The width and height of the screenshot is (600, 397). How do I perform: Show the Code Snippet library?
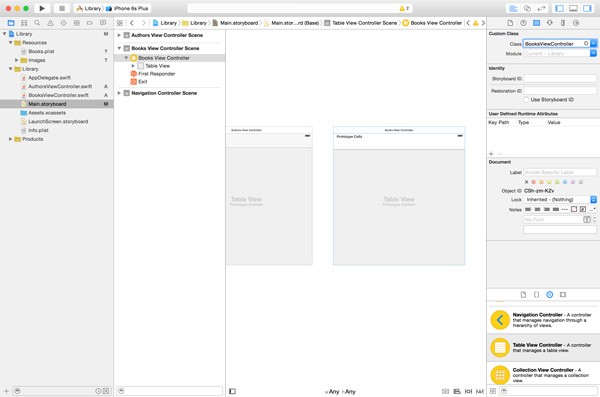coord(536,294)
